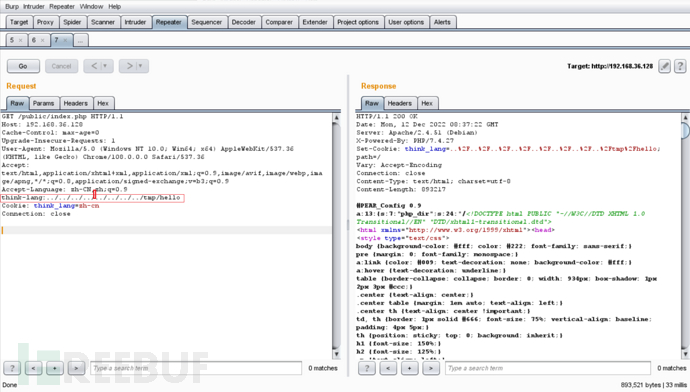Open the Project options tab

(358, 22)
